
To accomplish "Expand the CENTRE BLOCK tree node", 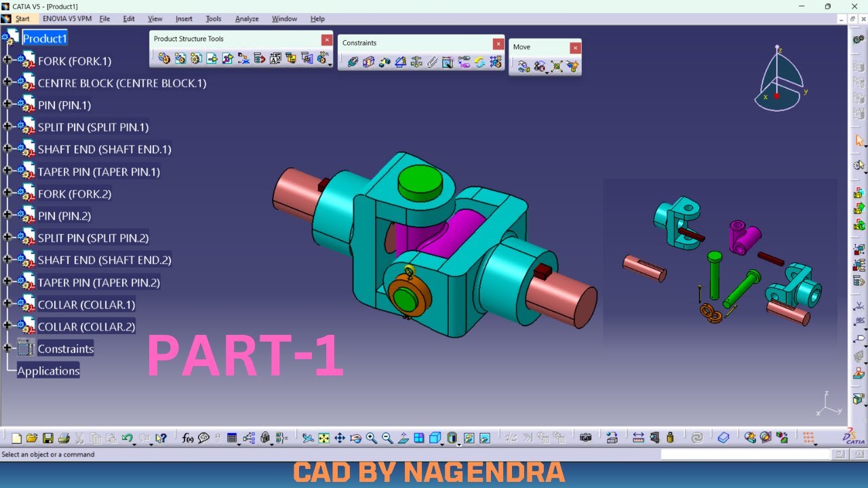I will point(7,83).
